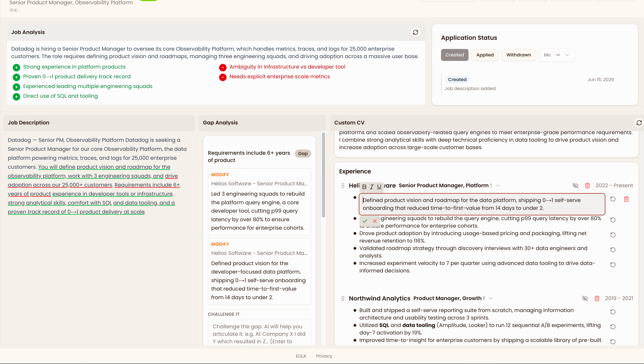
Task: Open the 'Mo' more-statuses dropdown
Action: click(x=557, y=55)
